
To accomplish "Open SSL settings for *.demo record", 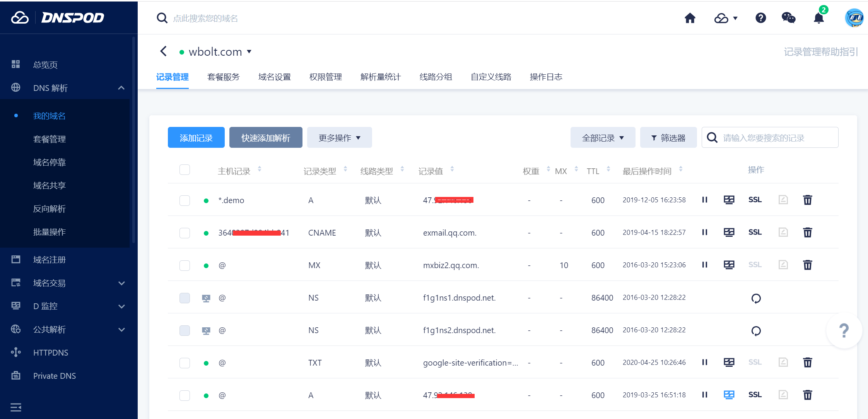I will click(x=755, y=200).
